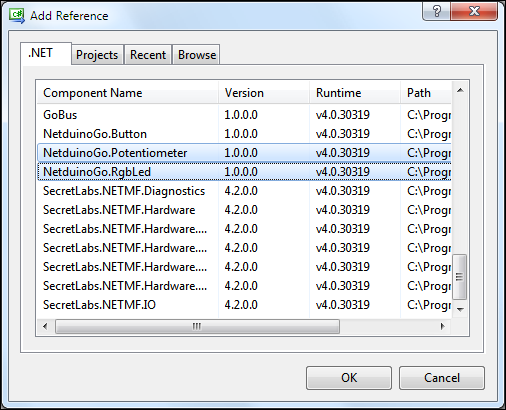Sort by Version column header

pos(264,93)
